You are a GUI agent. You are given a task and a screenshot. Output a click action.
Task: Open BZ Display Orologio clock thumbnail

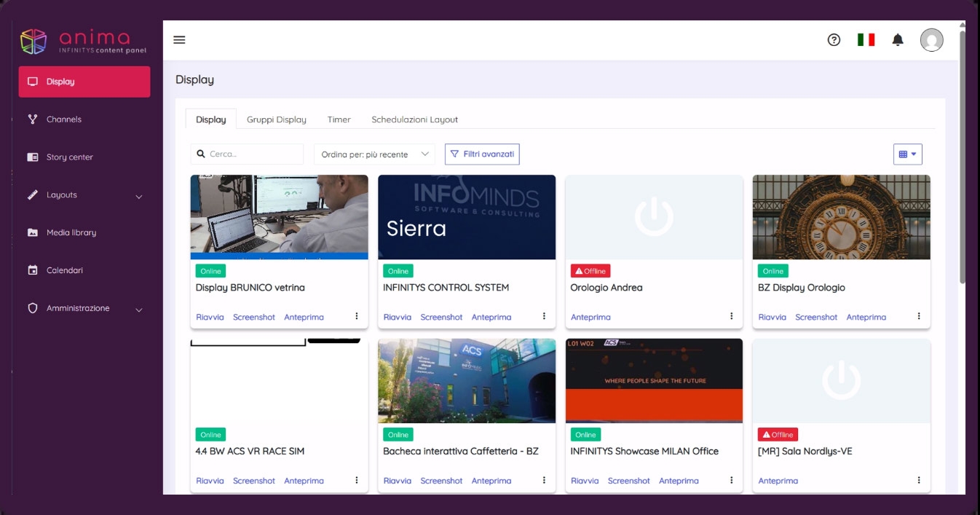click(841, 217)
